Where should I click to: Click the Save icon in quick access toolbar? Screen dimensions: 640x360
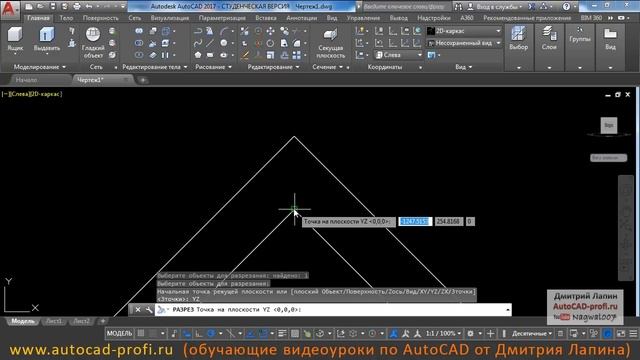click(x=53, y=7)
